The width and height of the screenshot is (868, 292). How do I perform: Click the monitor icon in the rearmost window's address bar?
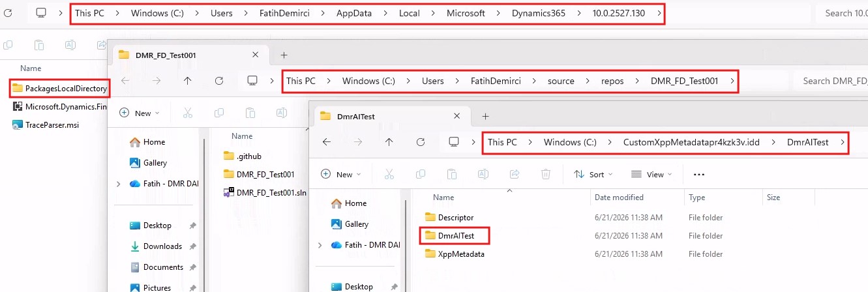(x=42, y=13)
